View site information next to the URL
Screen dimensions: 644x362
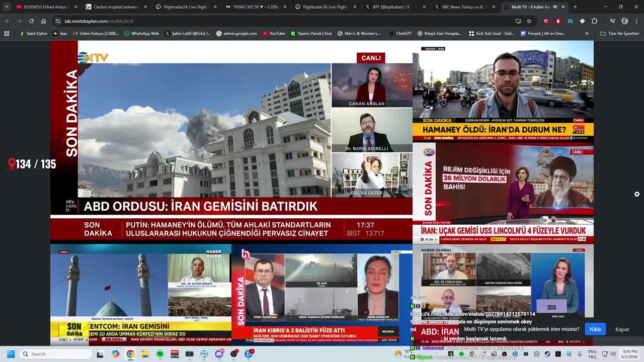pyautogui.click(x=58, y=21)
